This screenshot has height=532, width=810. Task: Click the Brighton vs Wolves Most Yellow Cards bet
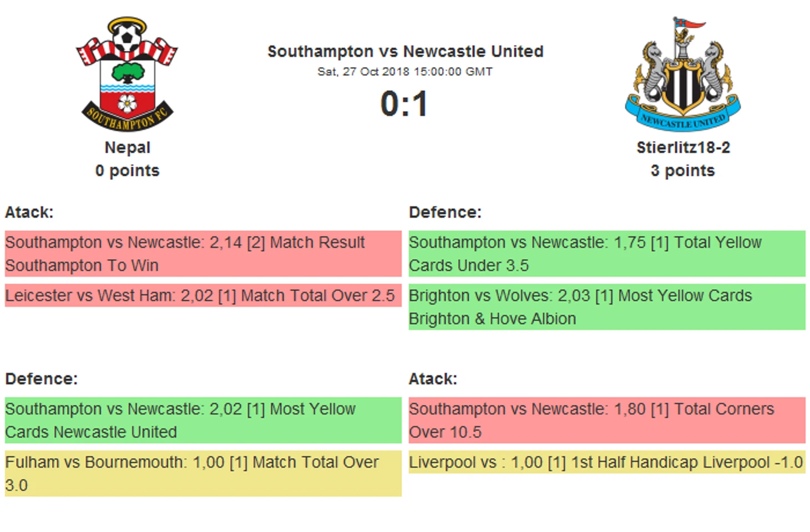[x=607, y=307]
